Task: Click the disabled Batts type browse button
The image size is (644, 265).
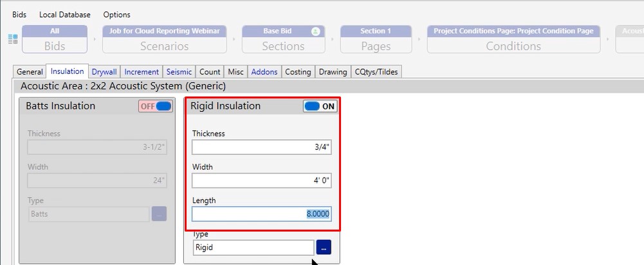Action: click(159, 214)
